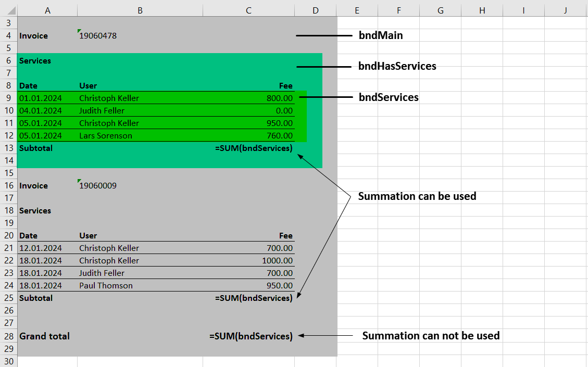
Task: Select row 13 header
Action: point(8,148)
